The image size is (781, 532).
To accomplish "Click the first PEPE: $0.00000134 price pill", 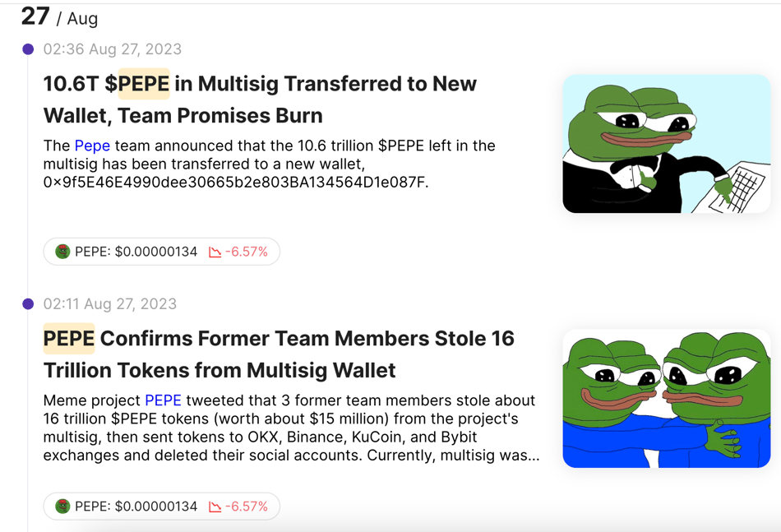I will coord(161,252).
